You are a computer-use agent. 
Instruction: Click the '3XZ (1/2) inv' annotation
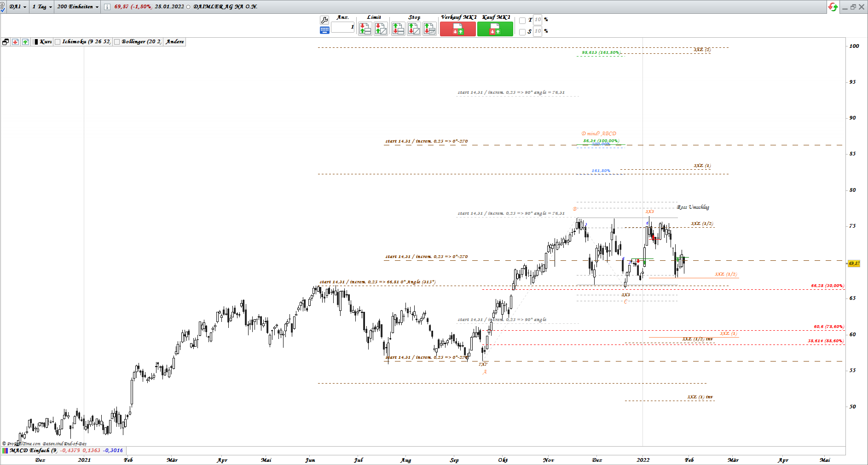tap(697, 339)
